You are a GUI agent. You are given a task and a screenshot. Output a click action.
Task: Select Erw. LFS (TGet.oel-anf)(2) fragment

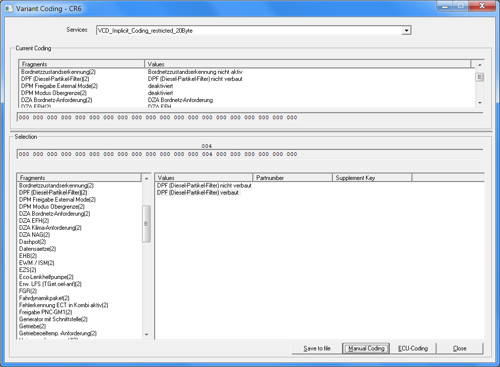(x=50, y=284)
